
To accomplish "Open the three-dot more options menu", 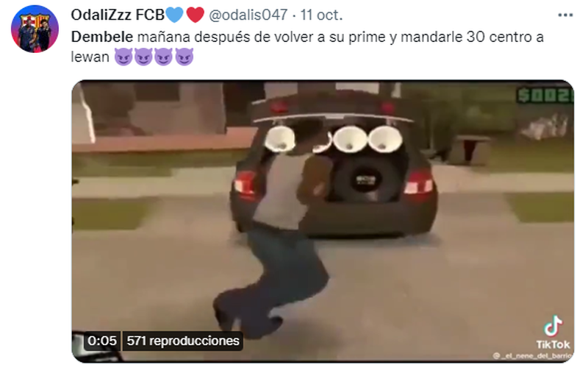I will click(x=565, y=15).
